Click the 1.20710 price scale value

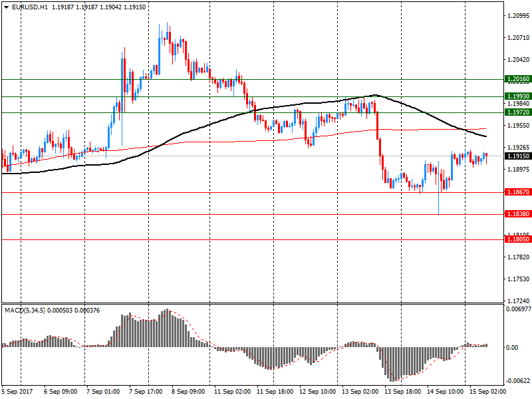(x=519, y=38)
